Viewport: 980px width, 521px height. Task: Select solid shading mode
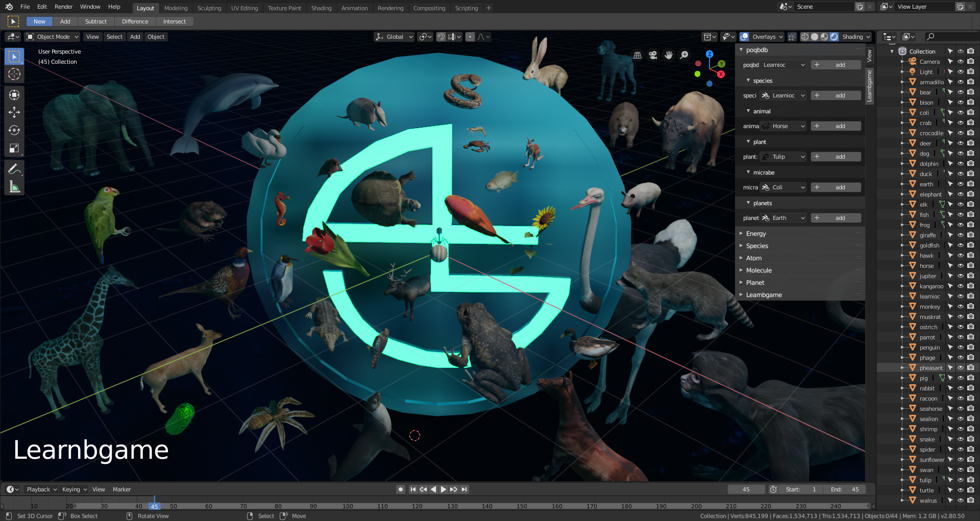click(x=815, y=37)
